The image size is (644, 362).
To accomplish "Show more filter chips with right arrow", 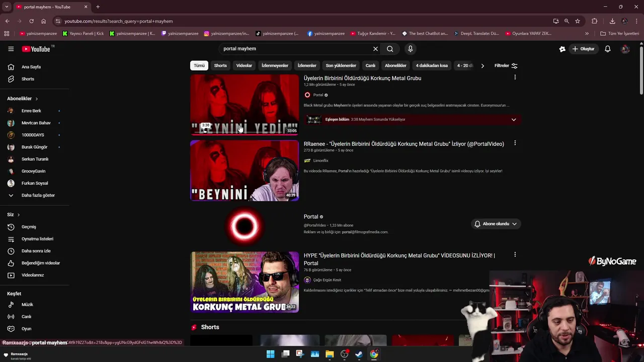I will (482, 66).
